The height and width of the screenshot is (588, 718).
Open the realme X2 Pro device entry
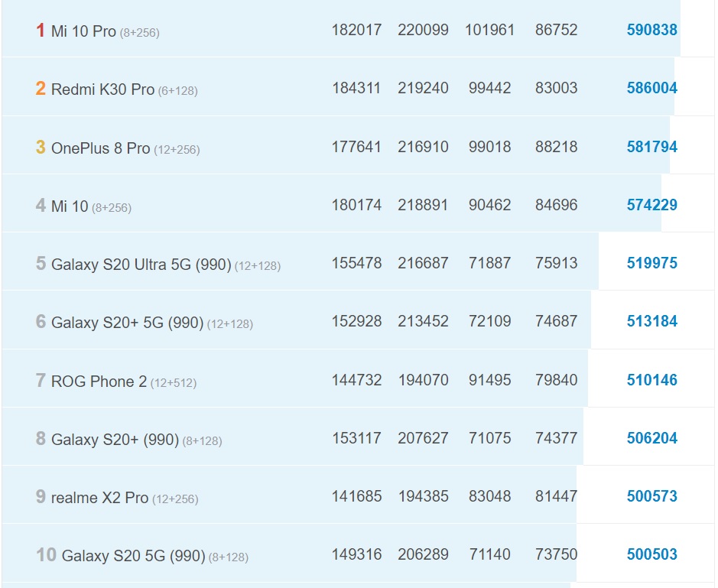tap(99, 498)
